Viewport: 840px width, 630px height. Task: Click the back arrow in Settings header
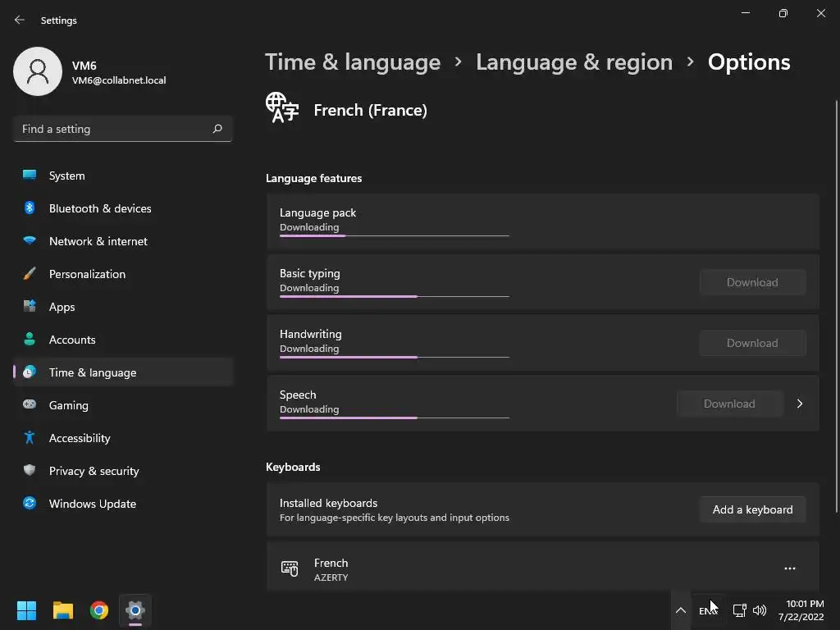(x=20, y=20)
